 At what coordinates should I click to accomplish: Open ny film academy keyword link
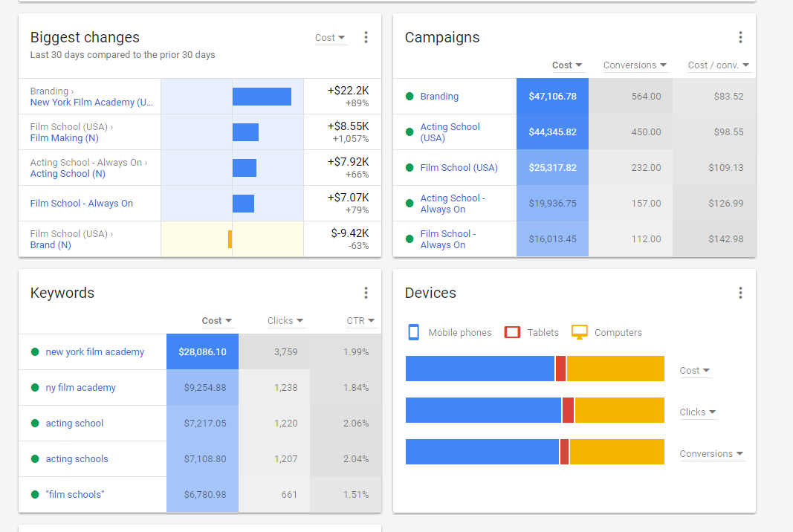pyautogui.click(x=80, y=387)
